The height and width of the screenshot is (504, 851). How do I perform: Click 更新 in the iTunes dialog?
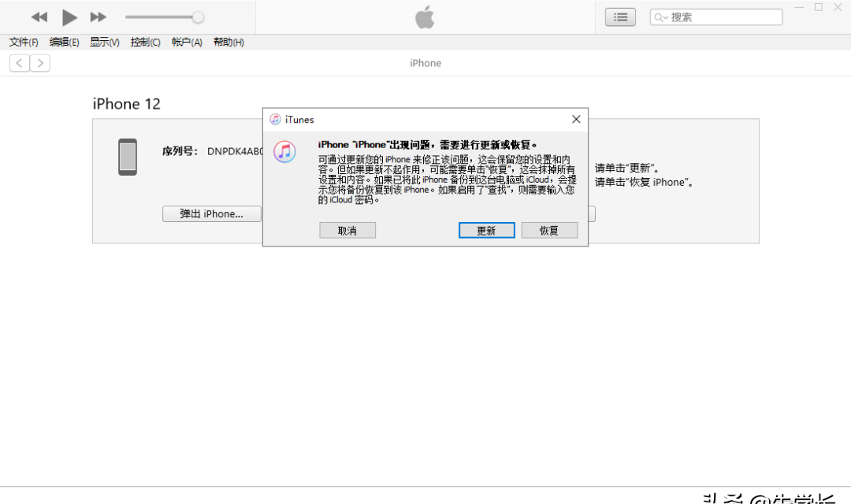pyautogui.click(x=486, y=231)
